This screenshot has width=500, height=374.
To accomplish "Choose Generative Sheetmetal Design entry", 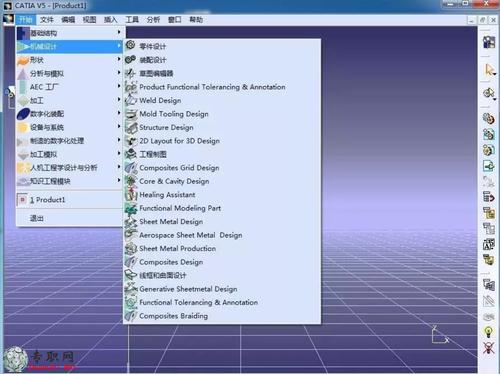I will click(x=188, y=289).
